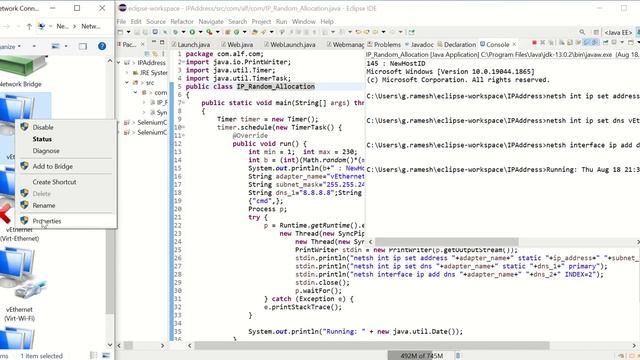Click scroll-left arrow of console scrollbar
The height and width of the screenshot is (360, 640).
click(x=371, y=242)
